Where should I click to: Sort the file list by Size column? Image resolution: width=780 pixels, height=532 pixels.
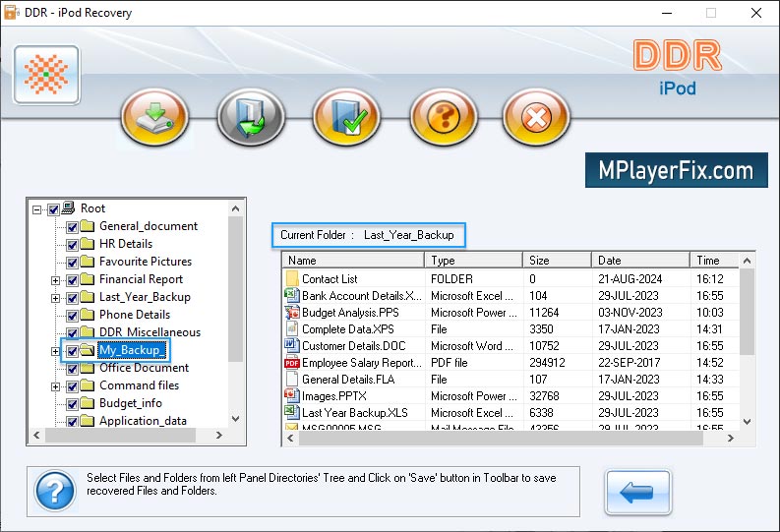[557, 261]
